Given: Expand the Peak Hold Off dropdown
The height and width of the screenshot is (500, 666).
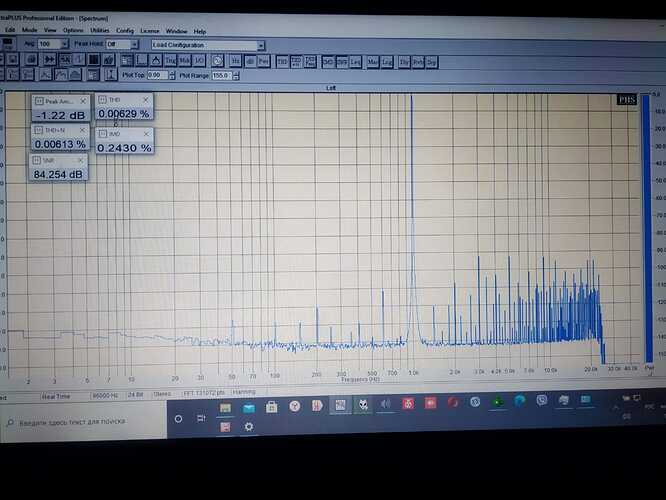Looking at the screenshot, I should [134, 44].
